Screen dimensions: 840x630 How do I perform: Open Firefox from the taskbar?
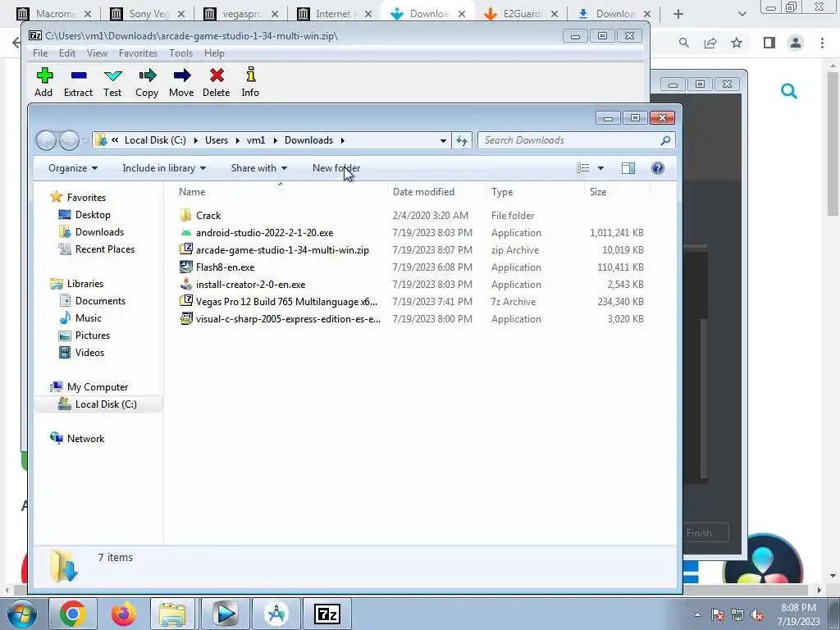(x=123, y=614)
